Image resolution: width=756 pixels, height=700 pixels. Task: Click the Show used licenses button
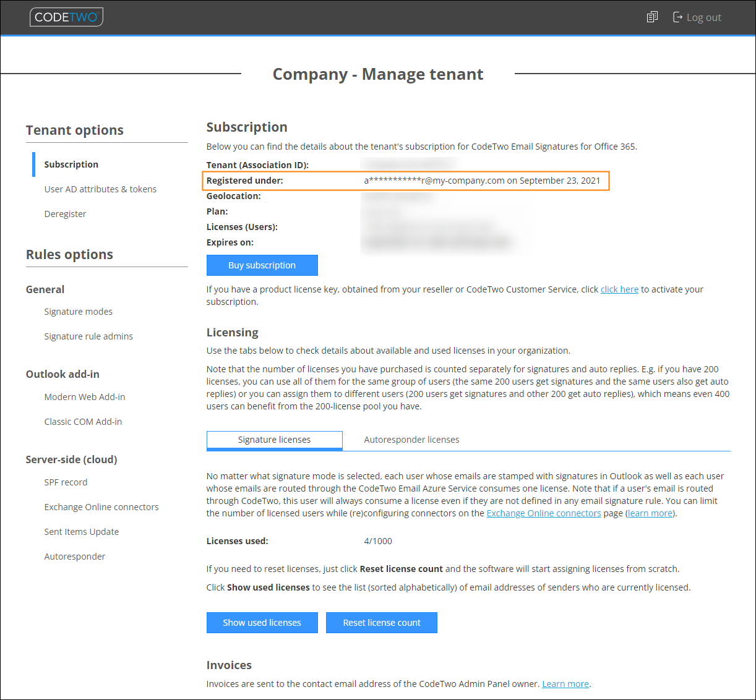point(262,623)
